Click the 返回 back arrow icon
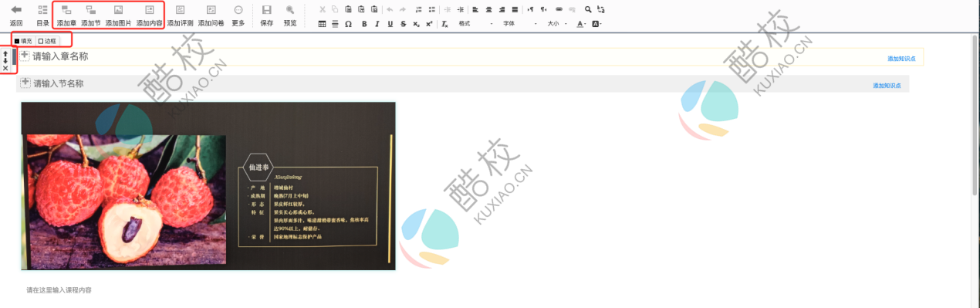The width and height of the screenshot is (980, 308). point(15,10)
